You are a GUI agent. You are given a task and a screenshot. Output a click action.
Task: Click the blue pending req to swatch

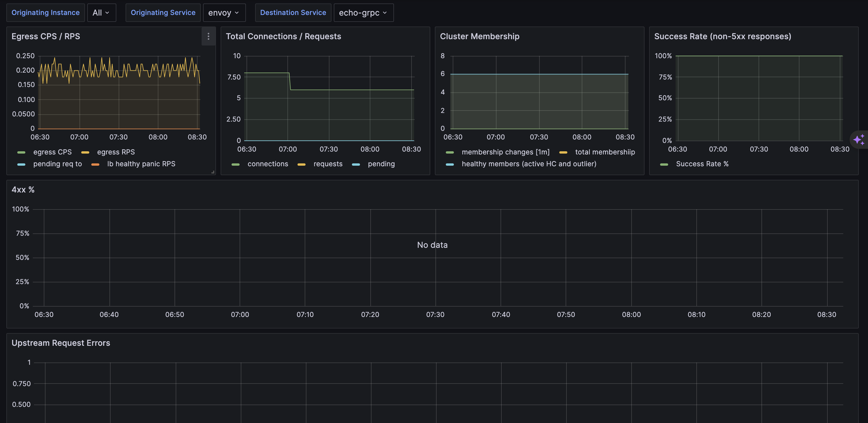pos(21,165)
